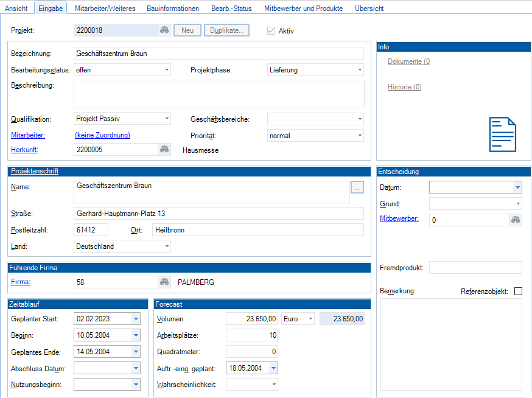Click the Straße input field
This screenshot has height=398, width=532.
tap(219, 214)
